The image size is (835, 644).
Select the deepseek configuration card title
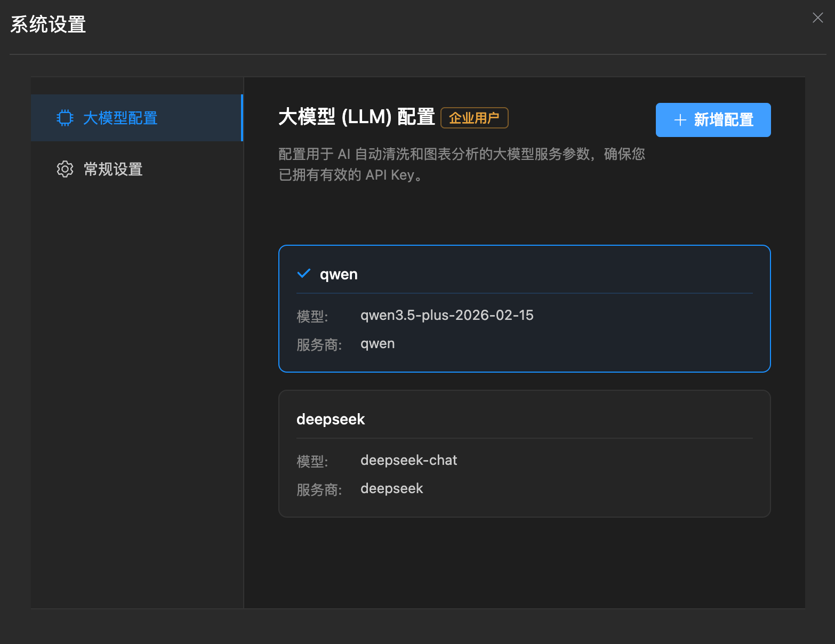pyautogui.click(x=331, y=419)
